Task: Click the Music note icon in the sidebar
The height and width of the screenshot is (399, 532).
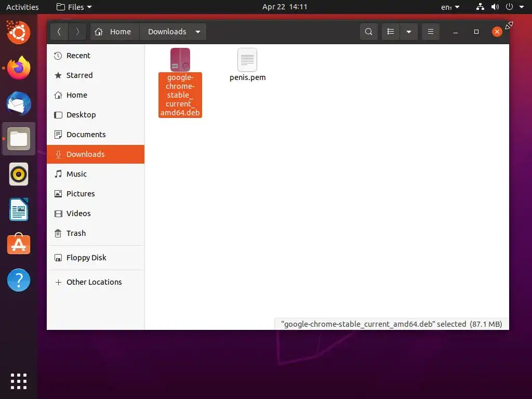Action: click(x=58, y=174)
